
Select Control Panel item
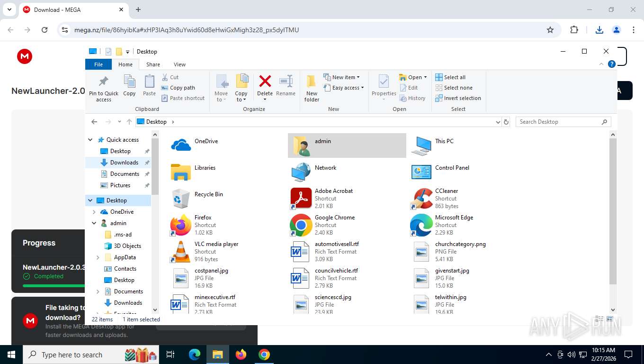coord(468,172)
